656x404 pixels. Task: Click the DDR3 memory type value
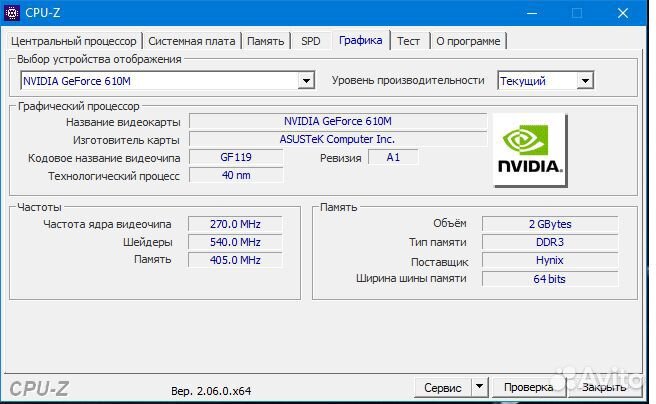[x=550, y=242]
